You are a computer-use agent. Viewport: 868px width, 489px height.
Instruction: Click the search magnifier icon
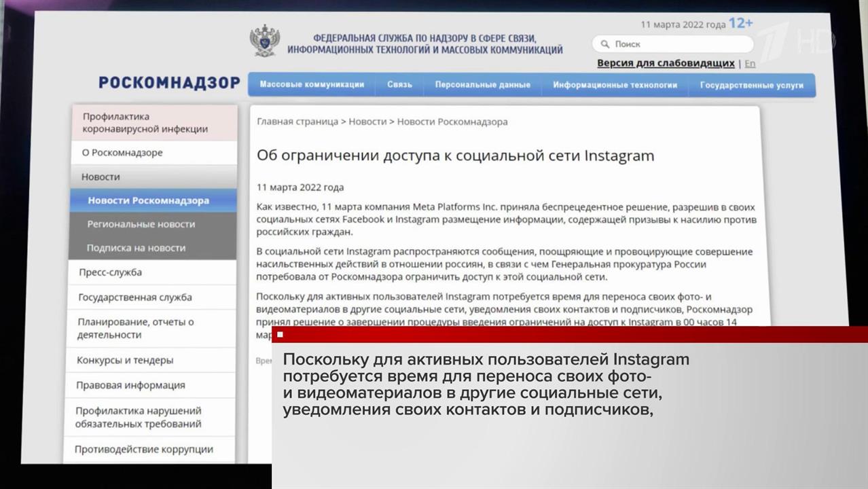pos(604,44)
